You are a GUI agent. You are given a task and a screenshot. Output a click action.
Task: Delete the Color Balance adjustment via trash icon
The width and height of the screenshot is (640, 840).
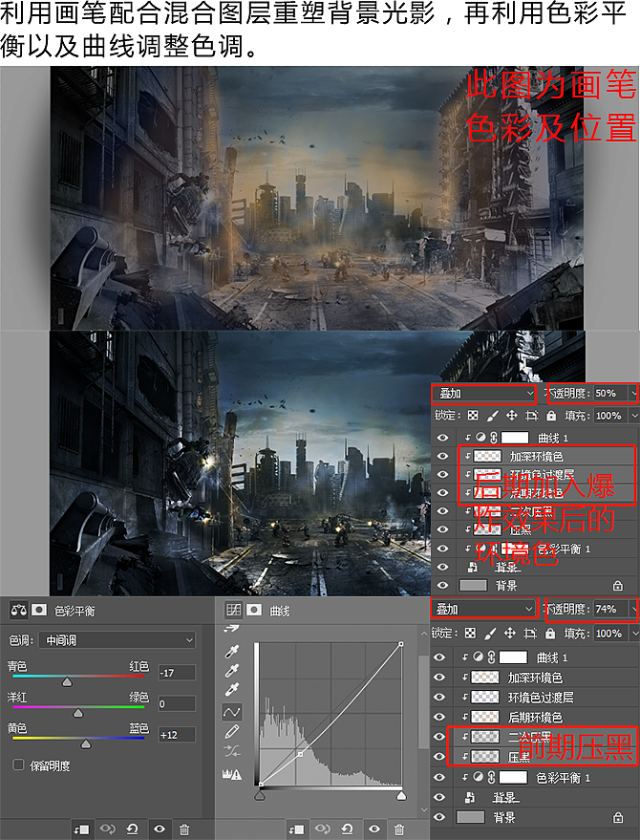click(x=184, y=829)
